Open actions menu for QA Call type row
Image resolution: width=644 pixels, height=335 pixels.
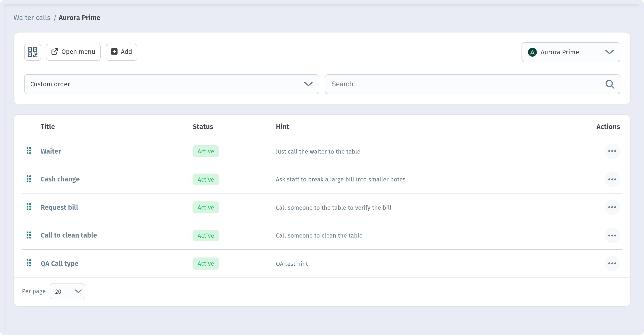coord(612,264)
